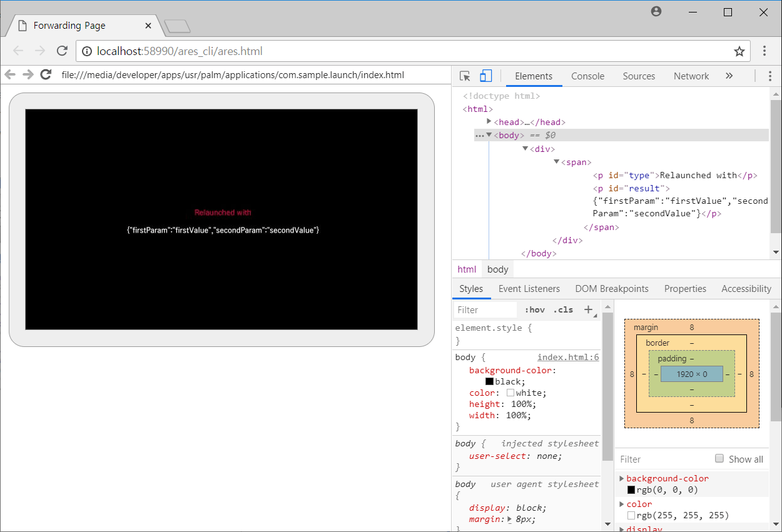Screen dimensions: 782x532
Task: Collapse the body element in DOM tree
Action: click(489, 135)
